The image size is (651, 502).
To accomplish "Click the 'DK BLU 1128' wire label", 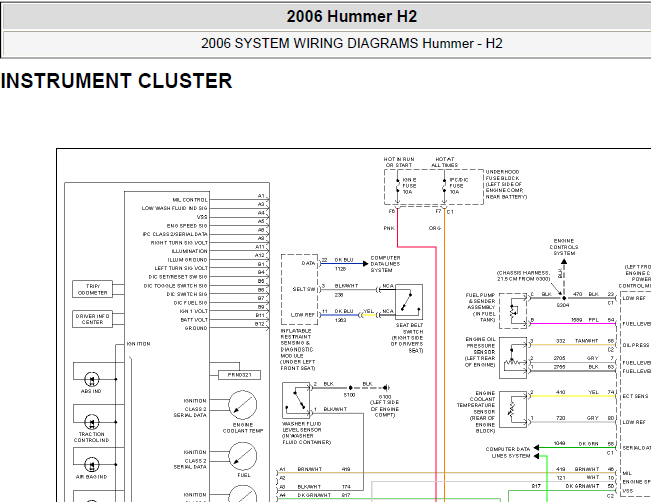I will point(344,264).
